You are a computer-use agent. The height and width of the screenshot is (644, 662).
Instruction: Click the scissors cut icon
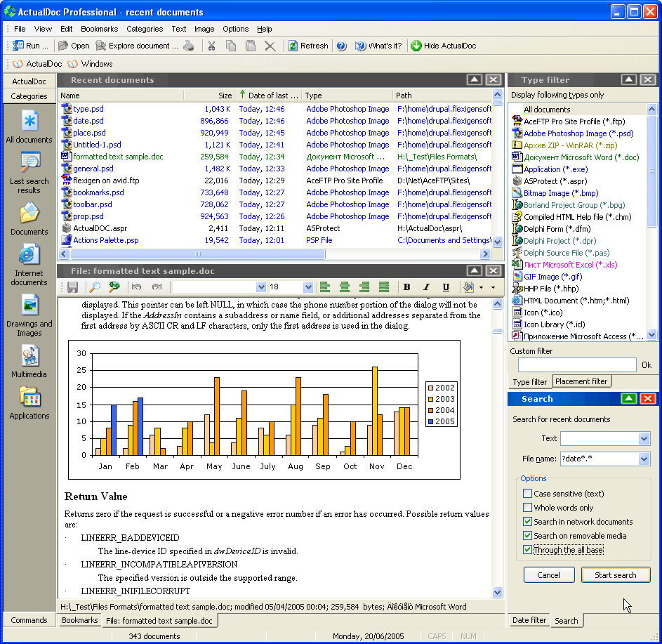[211, 46]
